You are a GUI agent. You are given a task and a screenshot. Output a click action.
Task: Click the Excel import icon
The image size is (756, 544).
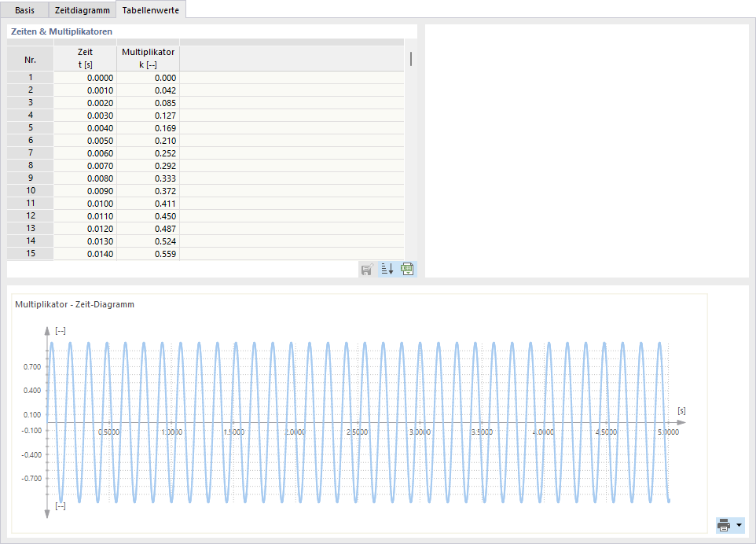tap(407, 269)
